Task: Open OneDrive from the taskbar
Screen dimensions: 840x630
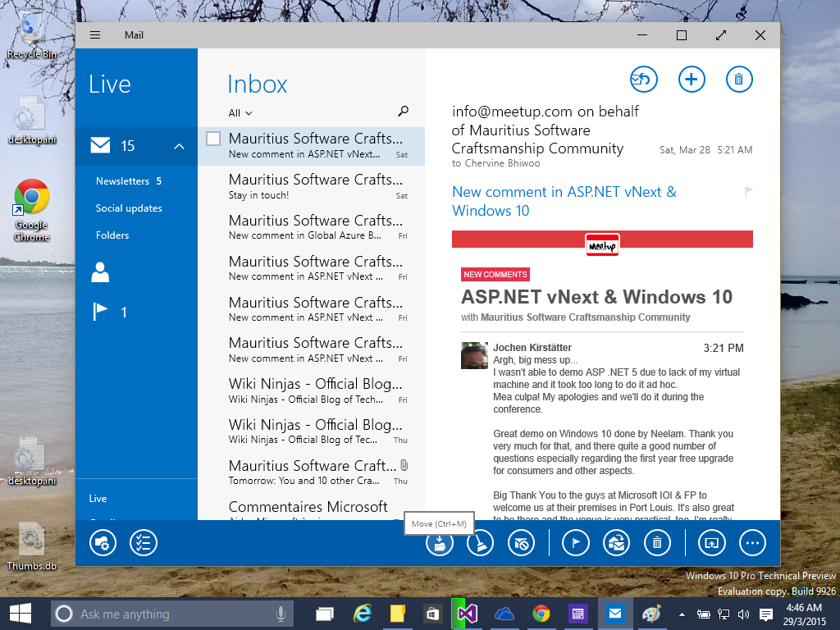Action: click(504, 614)
